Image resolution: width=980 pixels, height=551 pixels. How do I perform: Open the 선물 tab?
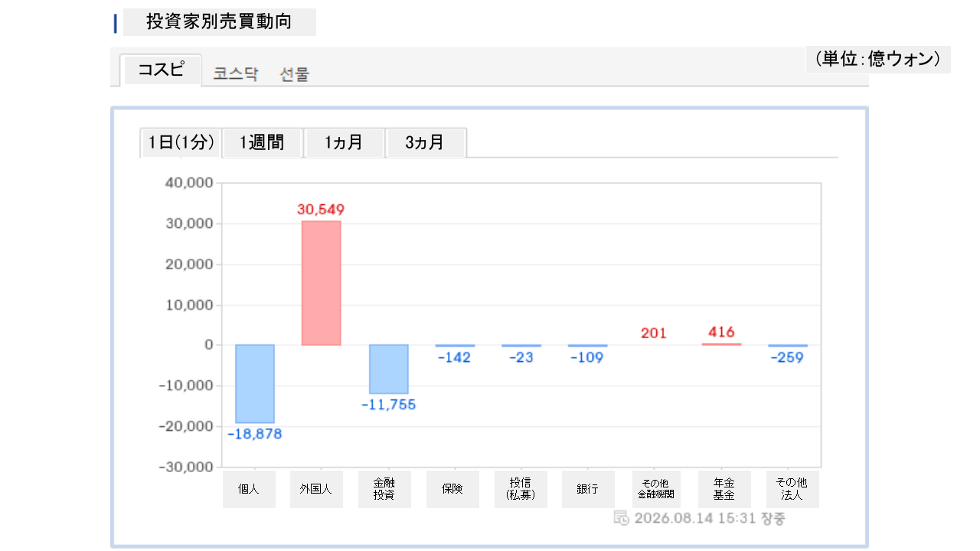pyautogui.click(x=295, y=74)
